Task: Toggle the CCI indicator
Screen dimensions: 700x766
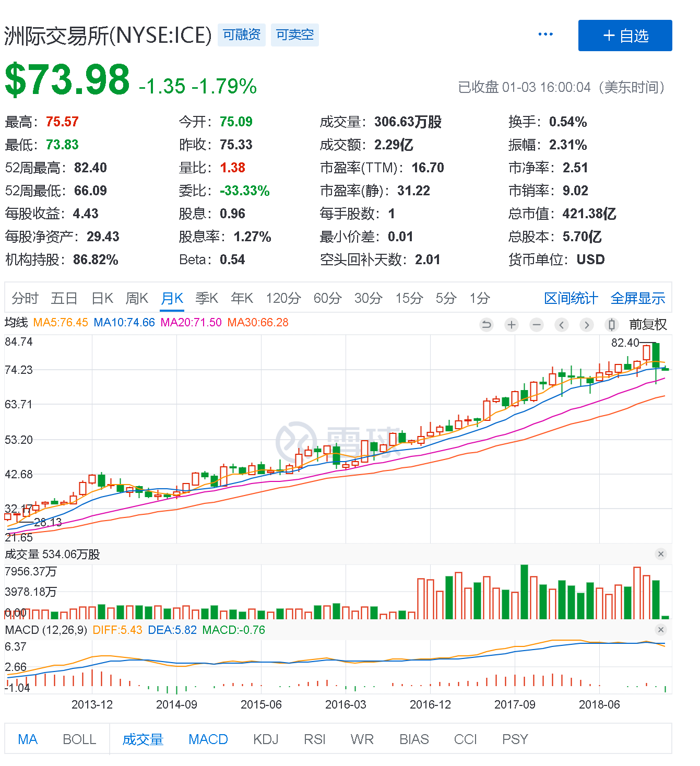Action: 466,739
